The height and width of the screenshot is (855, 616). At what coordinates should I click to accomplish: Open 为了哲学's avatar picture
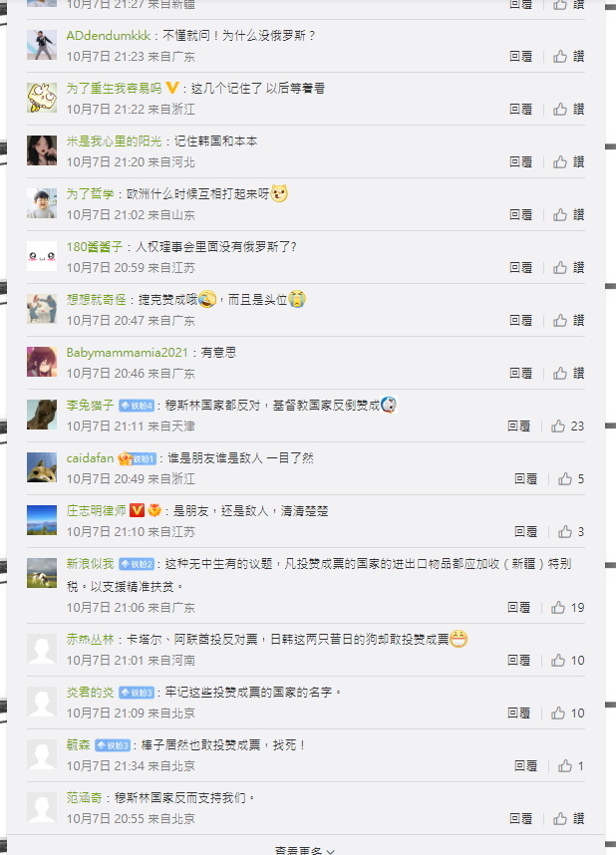(42, 203)
